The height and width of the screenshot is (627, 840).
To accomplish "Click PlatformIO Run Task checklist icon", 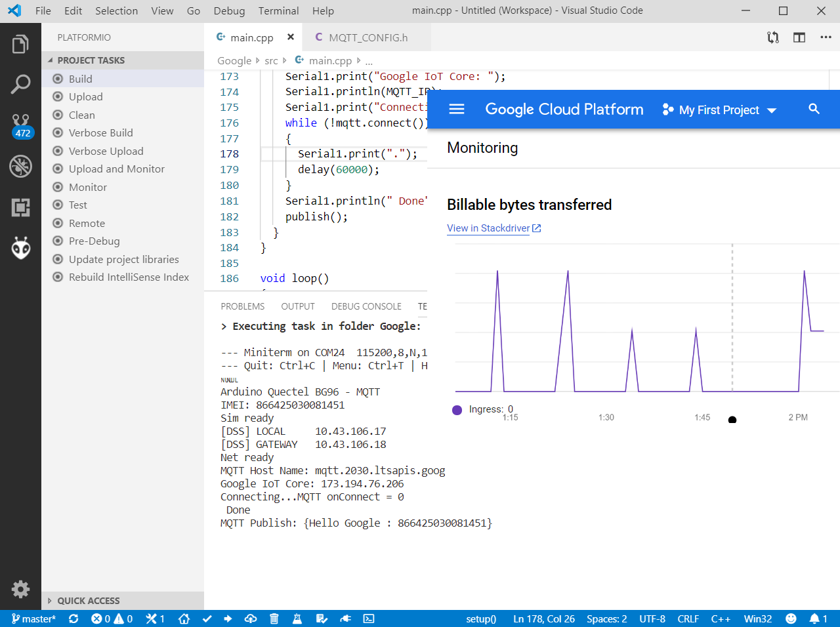I will 322,618.
